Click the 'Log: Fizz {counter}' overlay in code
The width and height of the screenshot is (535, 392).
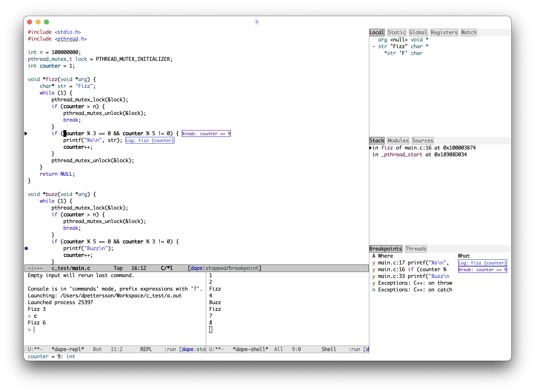(150, 140)
